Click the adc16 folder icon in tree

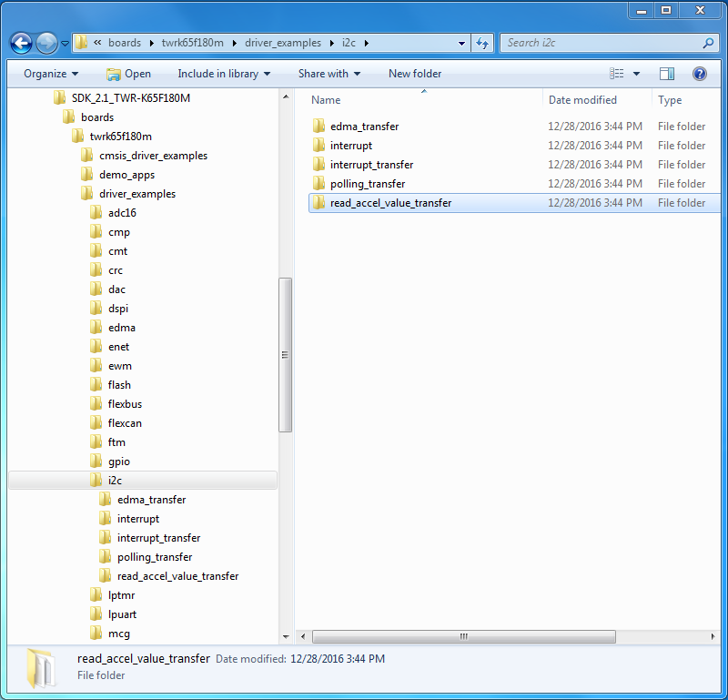point(96,213)
